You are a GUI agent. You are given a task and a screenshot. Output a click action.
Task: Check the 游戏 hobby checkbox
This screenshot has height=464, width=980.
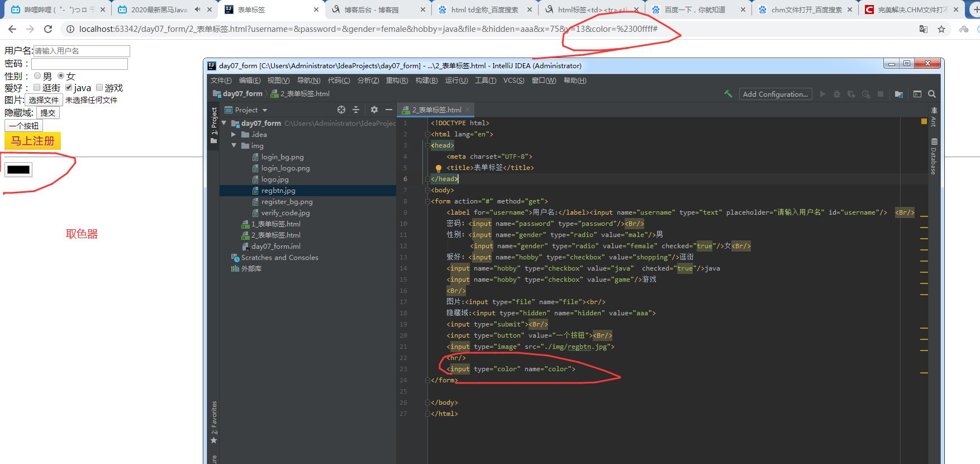99,87
